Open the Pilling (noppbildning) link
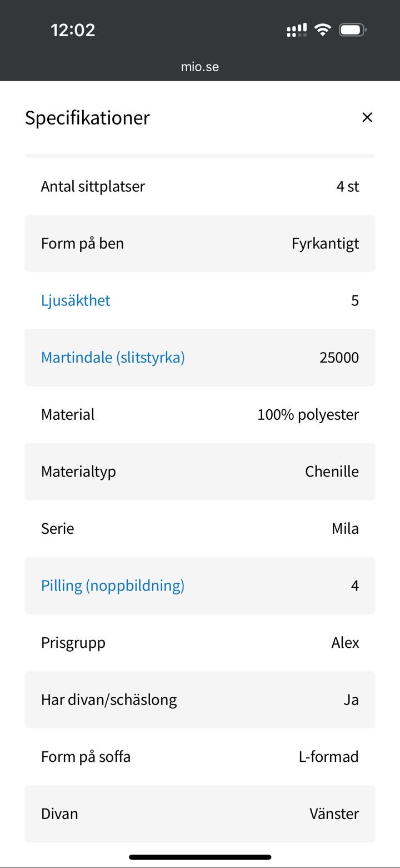Screen dimensions: 400x868 tap(113, 585)
